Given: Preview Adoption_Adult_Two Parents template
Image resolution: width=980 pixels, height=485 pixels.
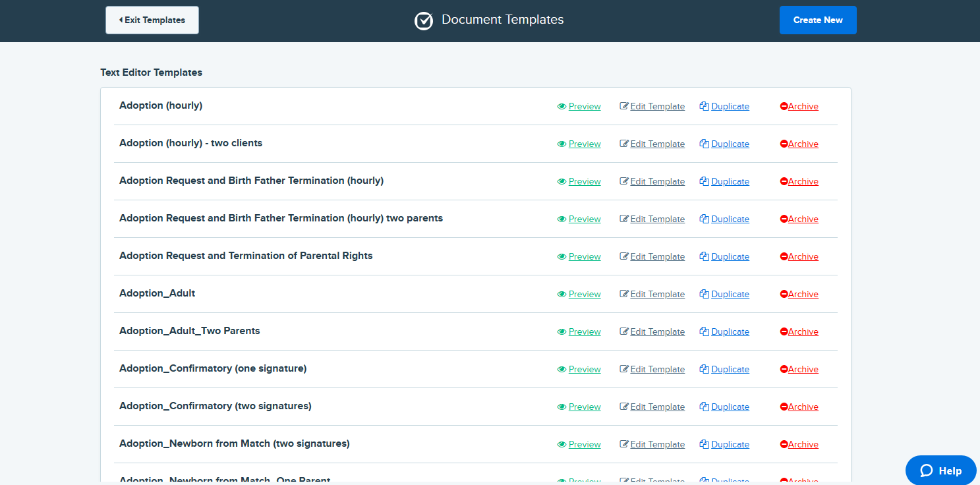Looking at the screenshot, I should (585, 331).
